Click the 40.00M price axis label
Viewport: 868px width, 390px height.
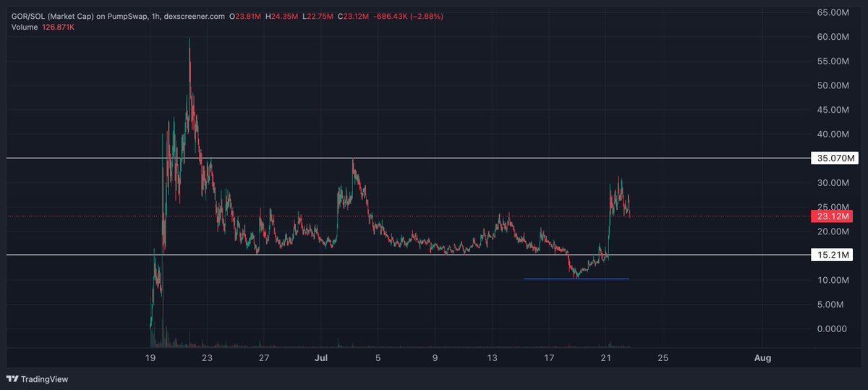833,135
